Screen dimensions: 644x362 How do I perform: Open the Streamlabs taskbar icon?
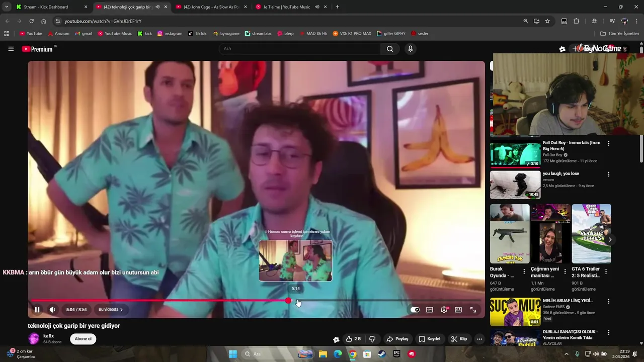412,354
